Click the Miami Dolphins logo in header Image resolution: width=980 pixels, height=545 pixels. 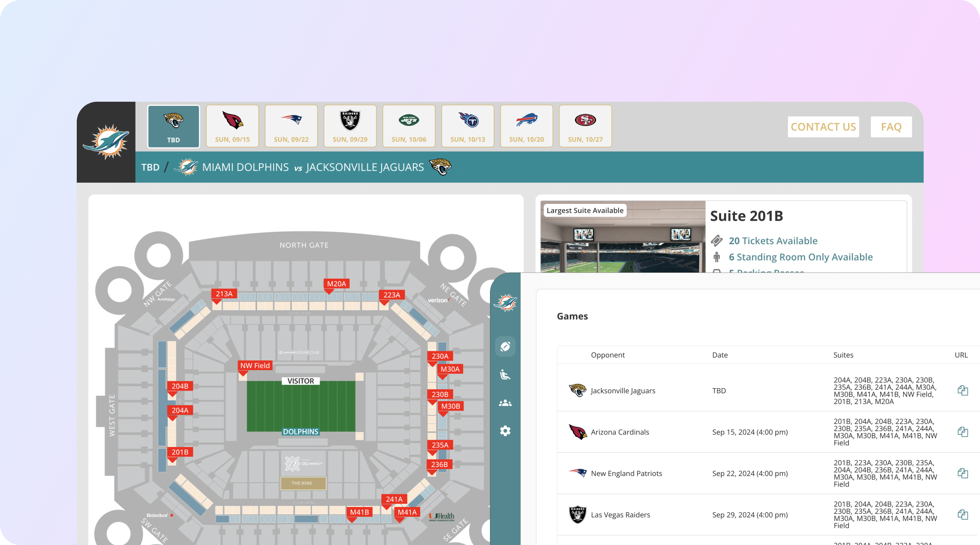106,142
